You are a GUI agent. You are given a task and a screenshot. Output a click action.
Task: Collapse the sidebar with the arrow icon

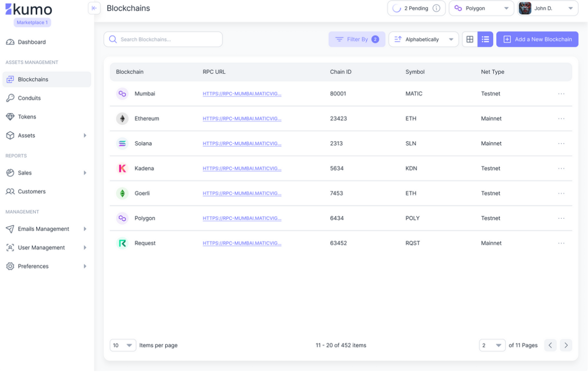94,8
